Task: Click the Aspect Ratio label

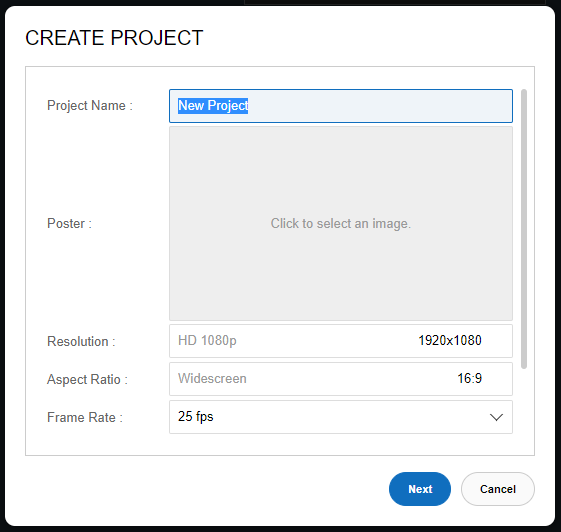Action: (87, 379)
